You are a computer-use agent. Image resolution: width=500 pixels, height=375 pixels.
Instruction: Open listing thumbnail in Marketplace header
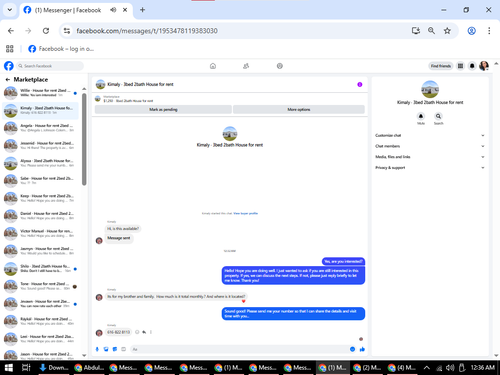98,99
